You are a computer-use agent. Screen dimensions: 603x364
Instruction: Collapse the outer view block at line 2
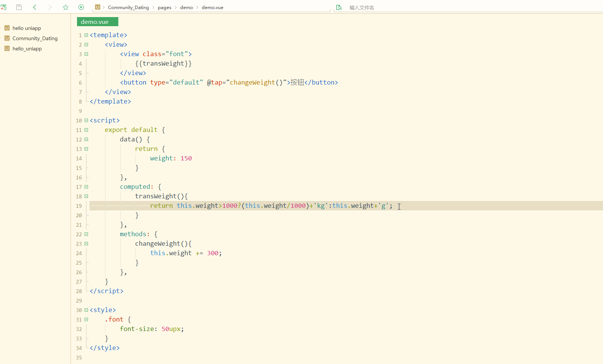click(x=86, y=44)
